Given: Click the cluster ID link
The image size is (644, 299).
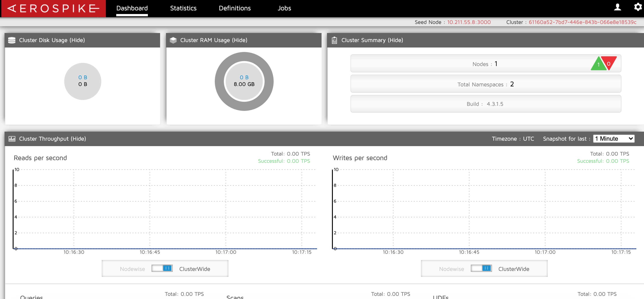Looking at the screenshot, I should pos(582,22).
